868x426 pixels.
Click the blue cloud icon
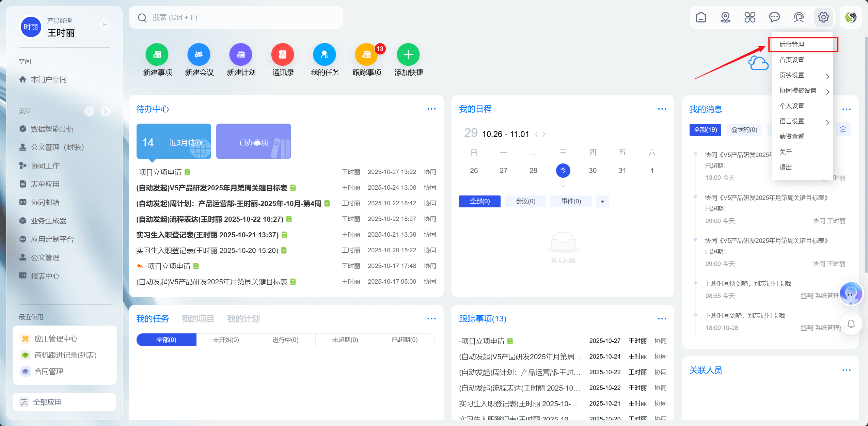tap(758, 63)
